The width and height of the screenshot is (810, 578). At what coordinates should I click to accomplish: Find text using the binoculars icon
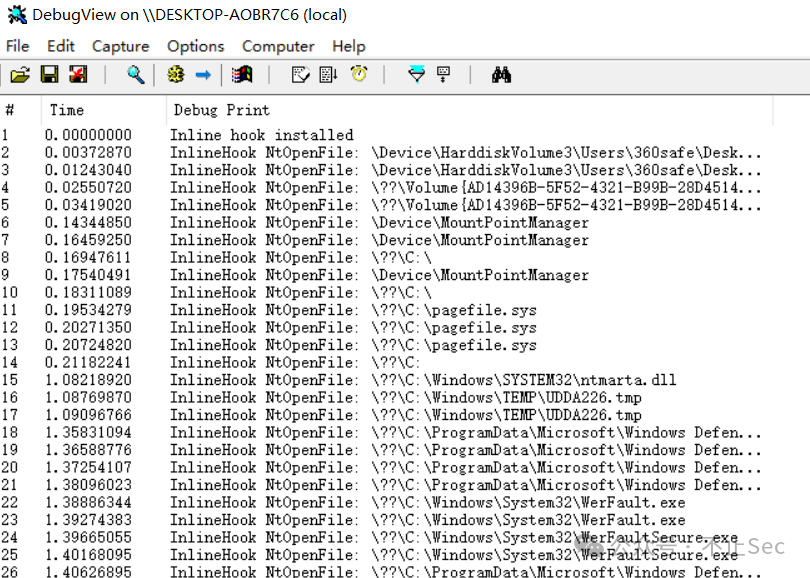[x=500, y=74]
